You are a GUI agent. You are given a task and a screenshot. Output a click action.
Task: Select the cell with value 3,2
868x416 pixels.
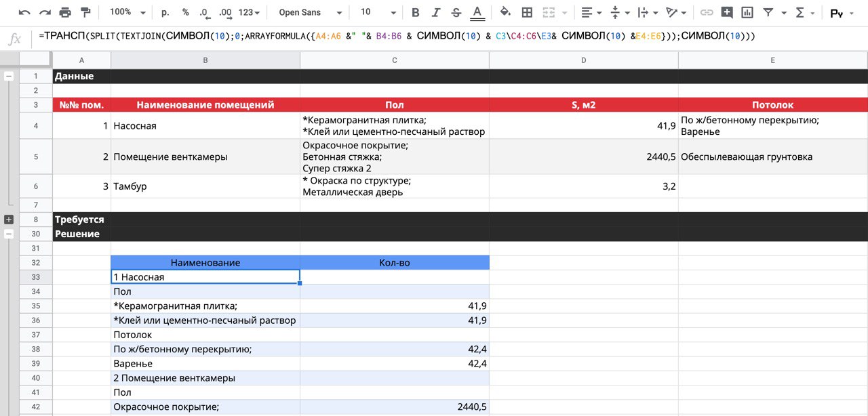[x=584, y=186]
